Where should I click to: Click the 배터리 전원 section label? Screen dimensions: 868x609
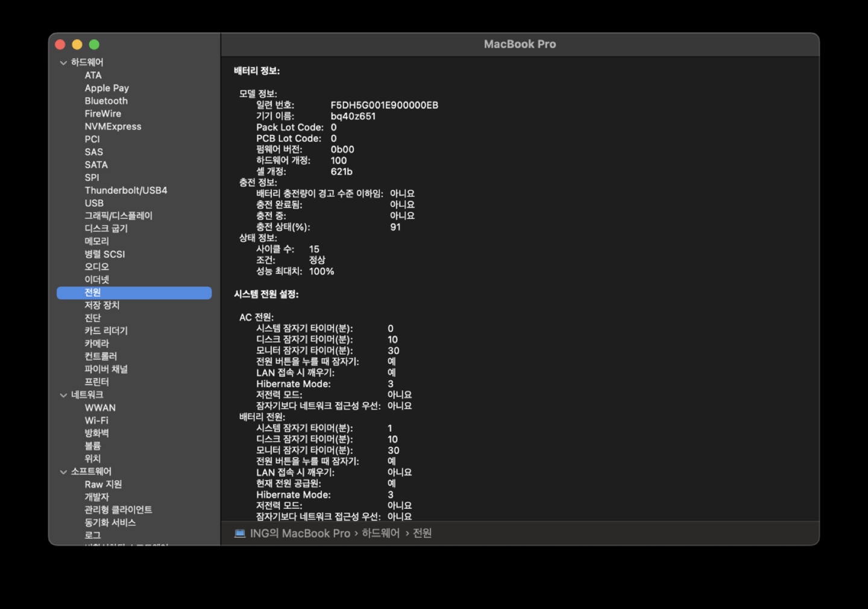[x=262, y=417]
